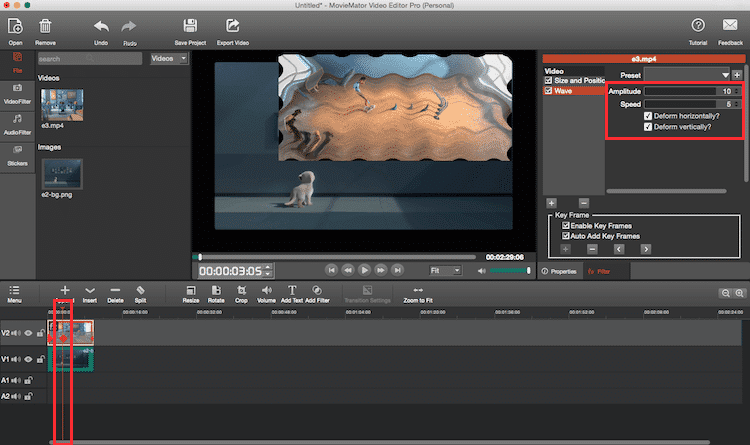Lock the A1 track
Screen dimensions: 750x445
(x=29, y=380)
